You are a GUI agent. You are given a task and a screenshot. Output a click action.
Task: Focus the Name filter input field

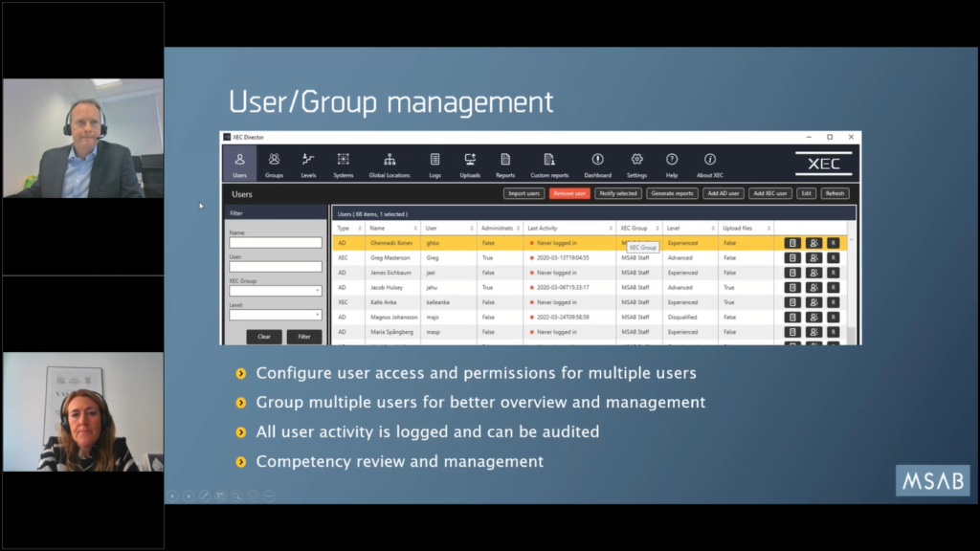click(276, 242)
